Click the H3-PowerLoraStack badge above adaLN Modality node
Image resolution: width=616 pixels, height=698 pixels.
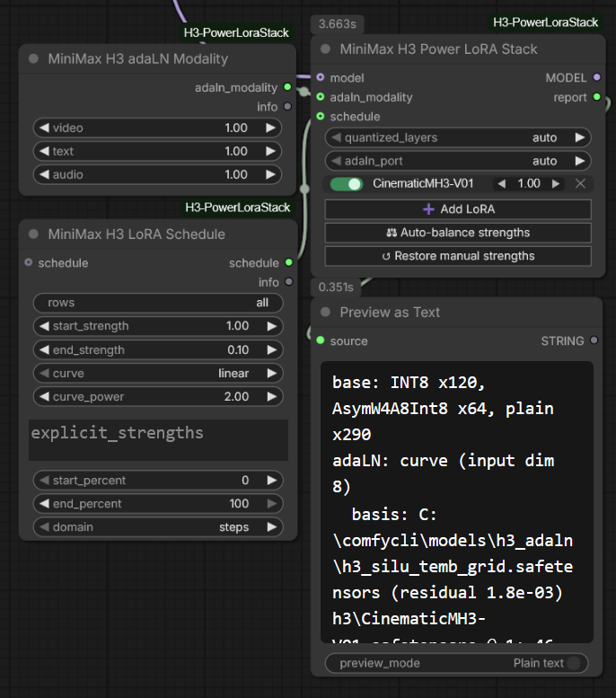(236, 32)
